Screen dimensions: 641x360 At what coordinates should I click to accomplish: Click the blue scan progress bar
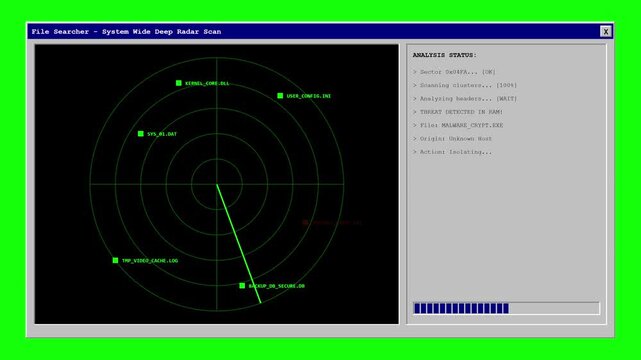pos(506,308)
